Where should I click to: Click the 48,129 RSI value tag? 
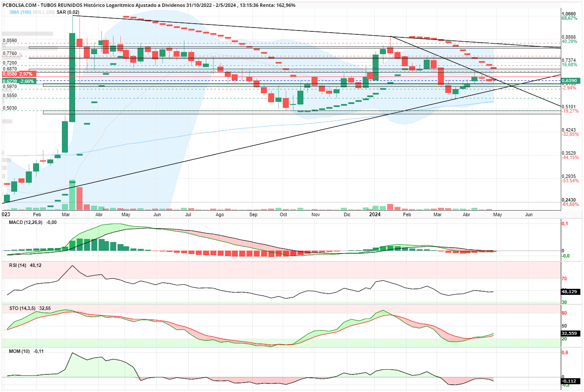[571, 291]
